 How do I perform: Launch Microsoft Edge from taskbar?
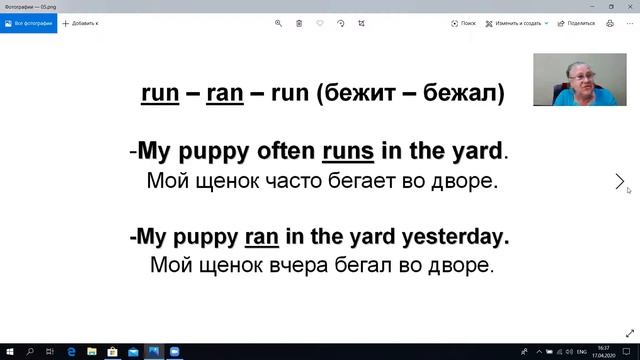tap(71, 351)
